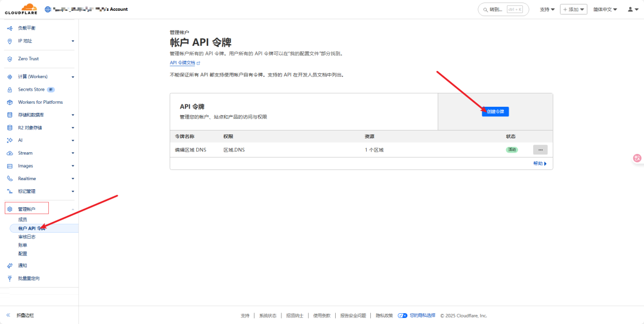Select the Stream cloud icon
Screen dimensions: 644x324
[x=10, y=153]
